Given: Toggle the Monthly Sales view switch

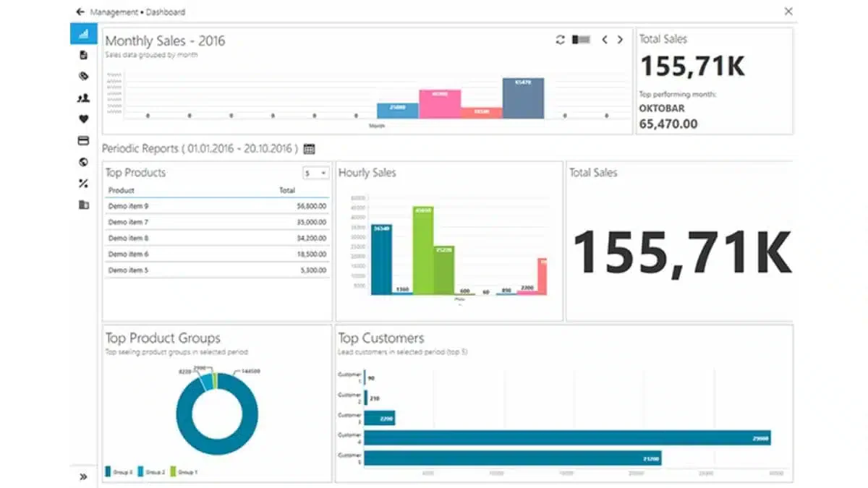Looking at the screenshot, I should pyautogui.click(x=581, y=40).
